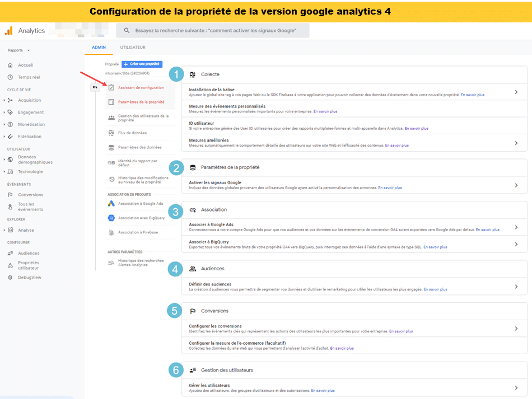Click the Google Ads logo icon

(x=111, y=204)
